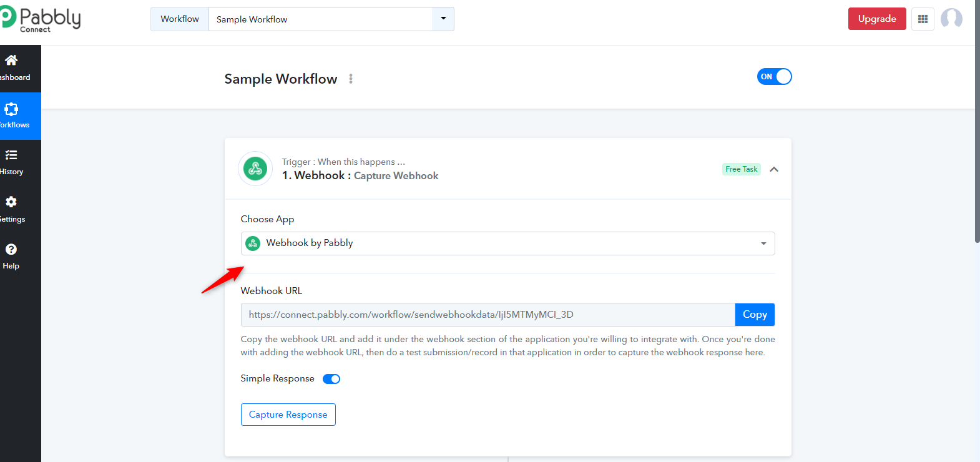Image resolution: width=980 pixels, height=462 pixels.
Task: Click the webhook URL instructions paragraph
Action: pos(508,346)
